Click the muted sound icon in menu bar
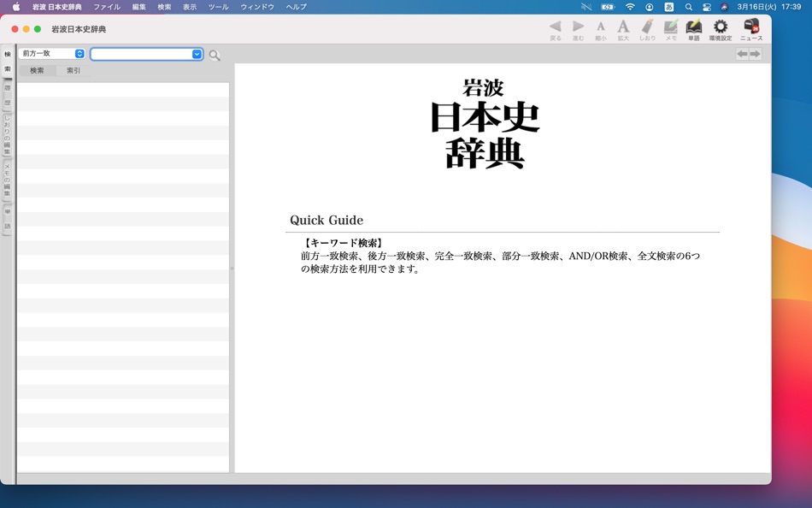 click(586, 7)
